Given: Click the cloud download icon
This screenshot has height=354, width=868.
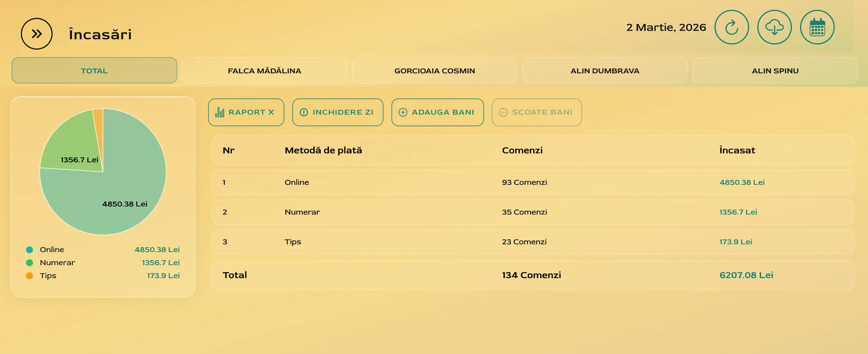Looking at the screenshot, I should 774,28.
